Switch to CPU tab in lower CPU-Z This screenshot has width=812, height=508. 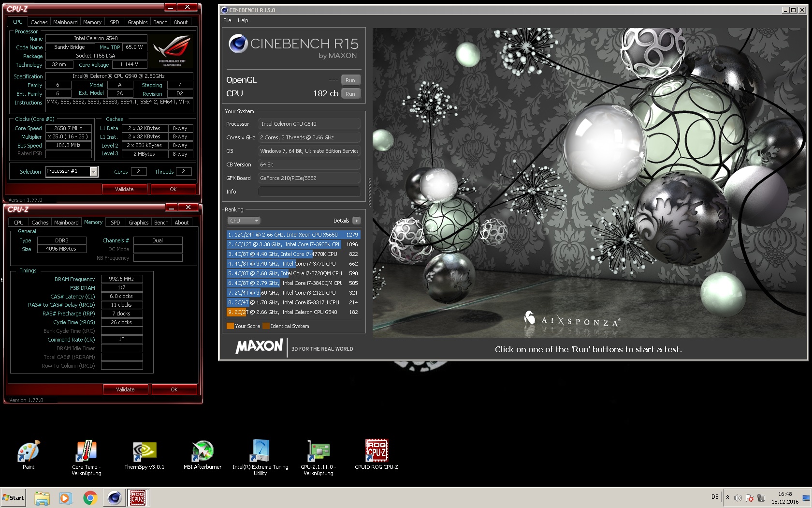point(19,223)
